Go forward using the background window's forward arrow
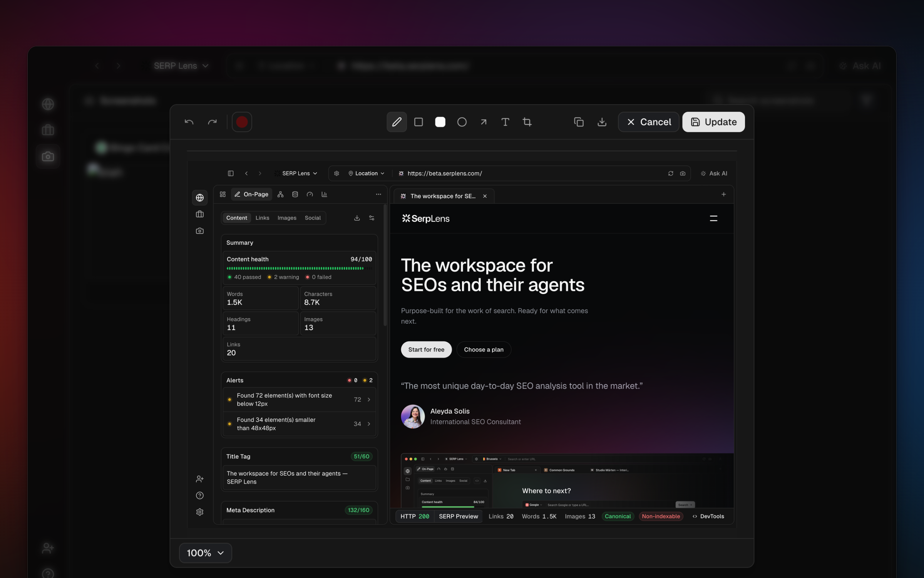This screenshot has height=578, width=924. tap(118, 66)
